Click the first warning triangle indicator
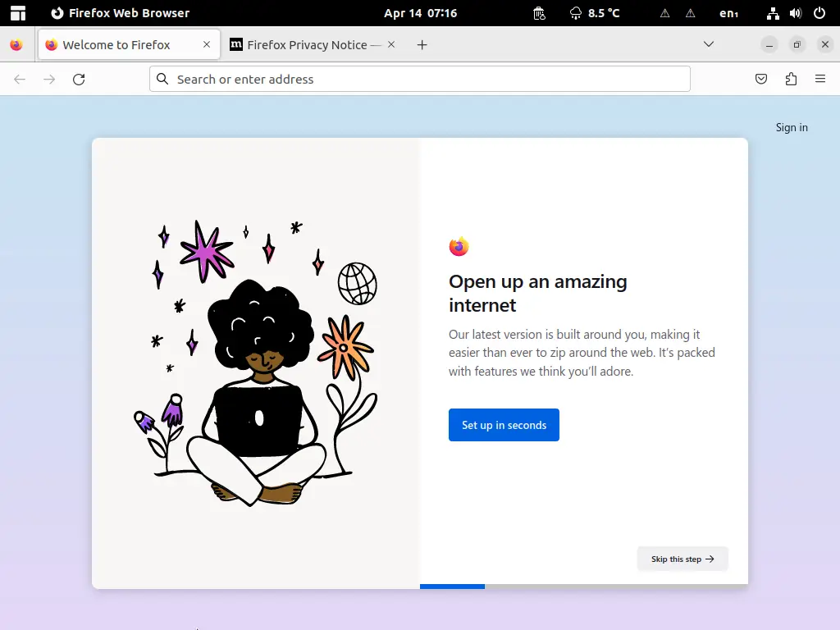 pos(664,13)
